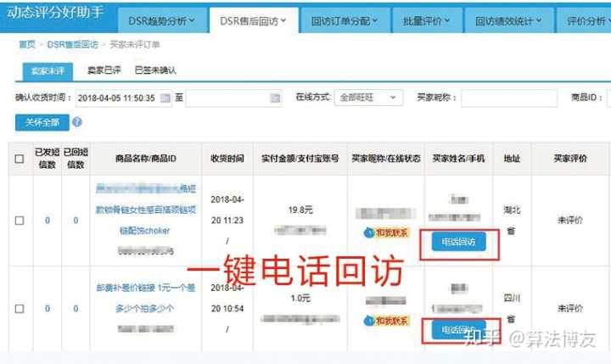
Task: Toggle the select-all checkbox in table header
Action: [x=19, y=159]
